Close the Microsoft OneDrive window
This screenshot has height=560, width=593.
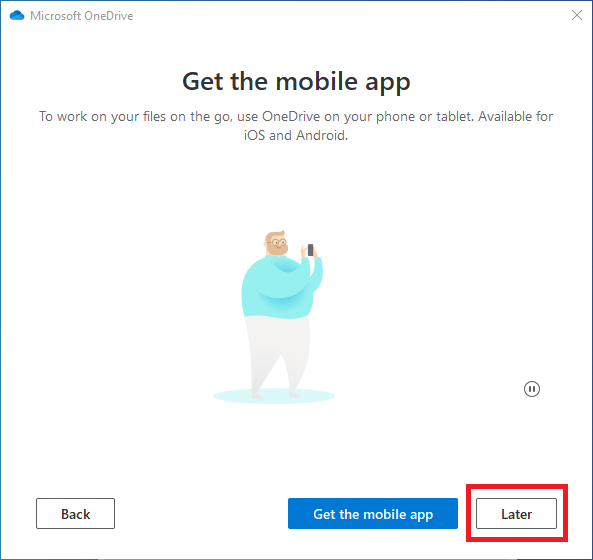577,15
